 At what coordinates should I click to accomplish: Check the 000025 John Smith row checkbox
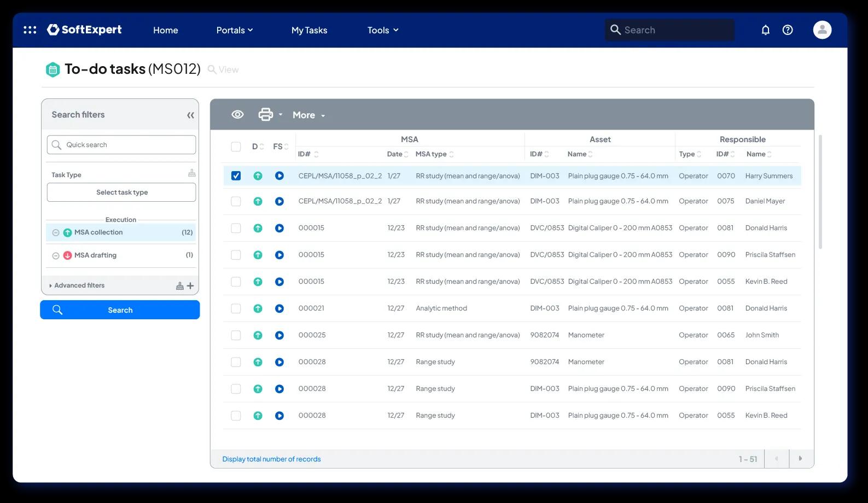pos(236,335)
